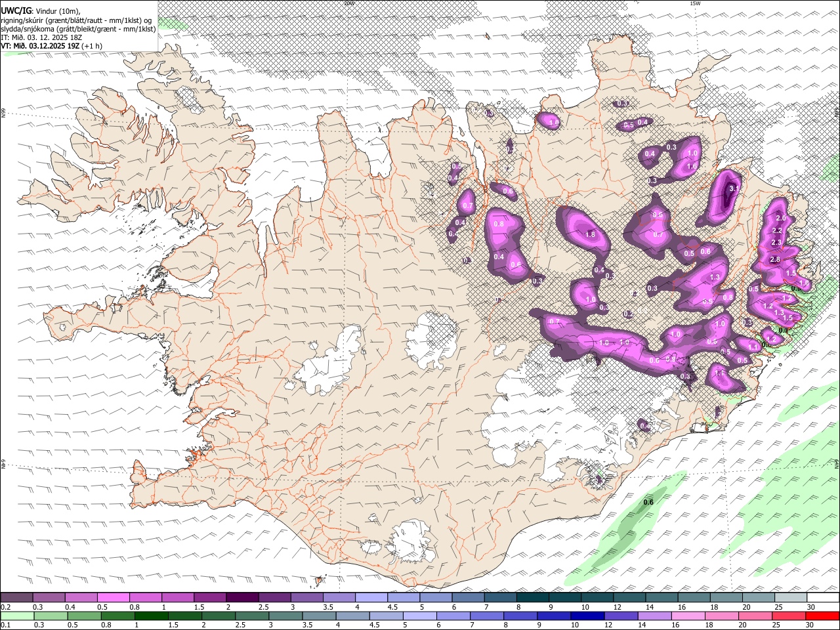Pick the crimson swatch above 25 in the bottom scale
840x630 pixels.
tap(787, 616)
